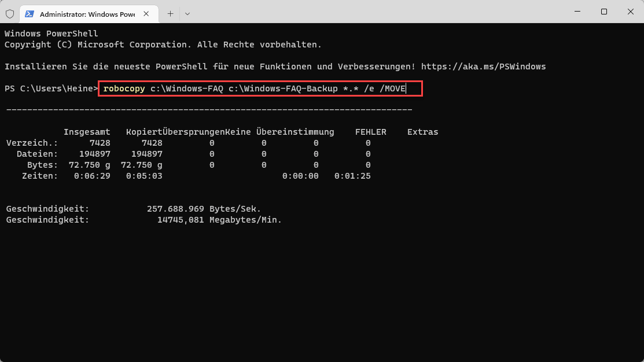The height and width of the screenshot is (362, 644).
Task: Click the PS C:\Users\Heine> prompt
Action: tap(51, 88)
